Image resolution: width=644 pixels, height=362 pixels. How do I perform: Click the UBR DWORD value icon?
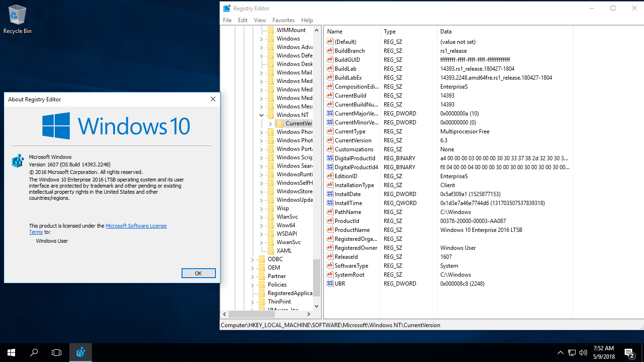click(330, 284)
